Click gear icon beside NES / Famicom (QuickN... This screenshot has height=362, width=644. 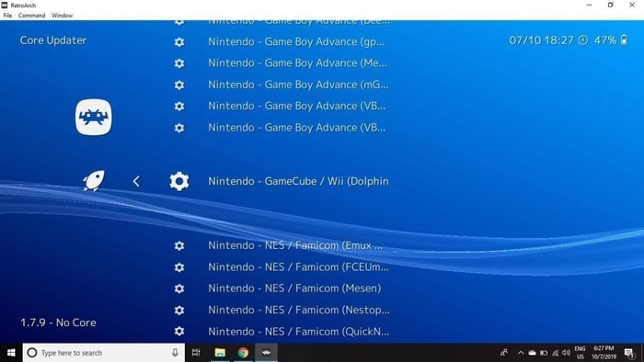[179, 332]
